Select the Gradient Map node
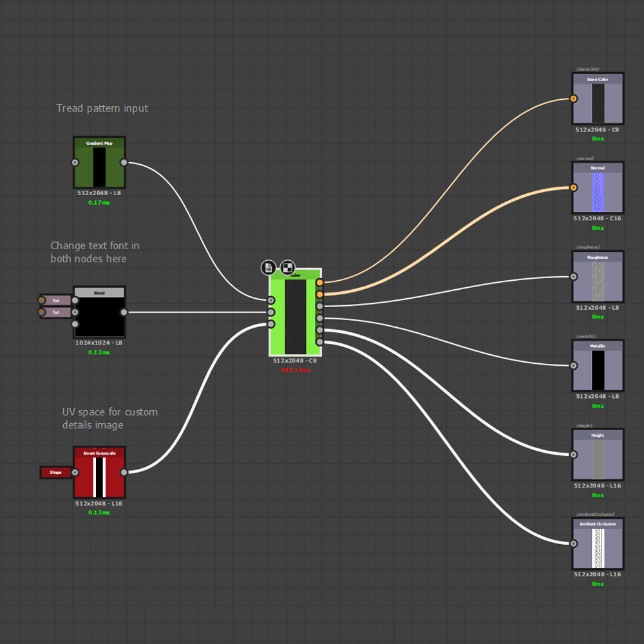This screenshot has height=644, width=644. [99, 162]
